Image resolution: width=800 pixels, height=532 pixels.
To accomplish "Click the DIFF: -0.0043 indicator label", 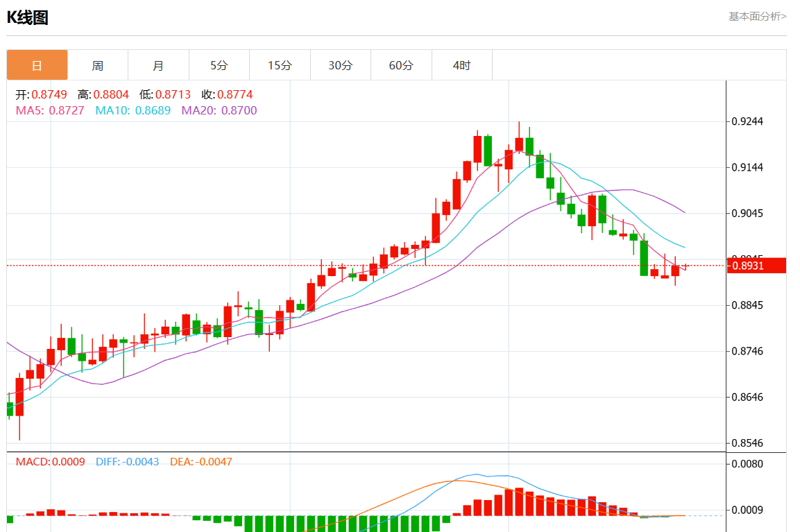I will [128, 462].
